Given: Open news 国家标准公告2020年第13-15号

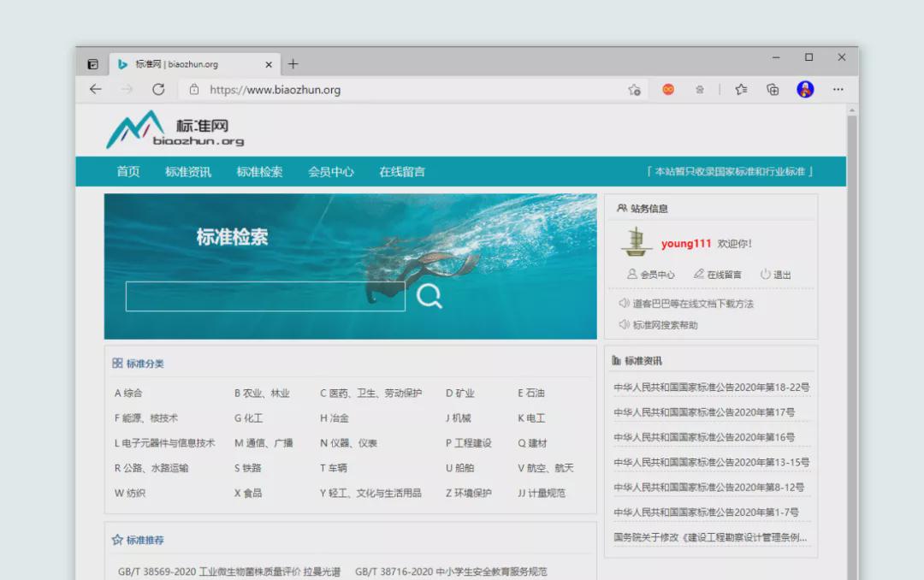Looking at the screenshot, I should point(711,463).
